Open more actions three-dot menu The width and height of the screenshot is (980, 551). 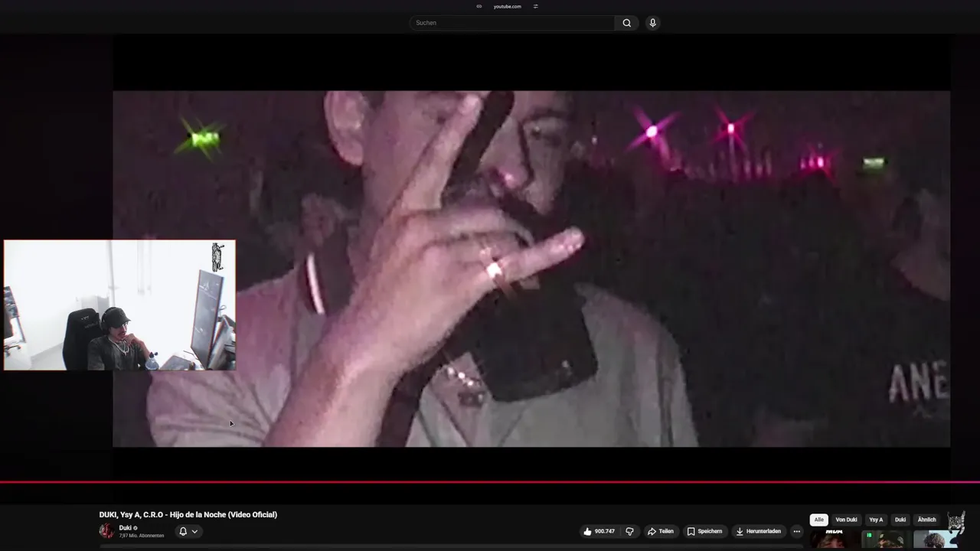click(x=796, y=531)
